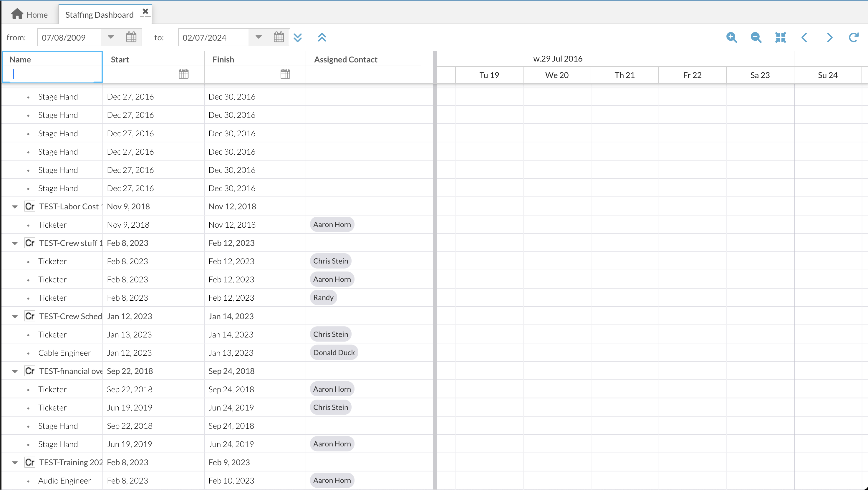
Task: Open the Start column filter calendar
Action: [x=184, y=74]
